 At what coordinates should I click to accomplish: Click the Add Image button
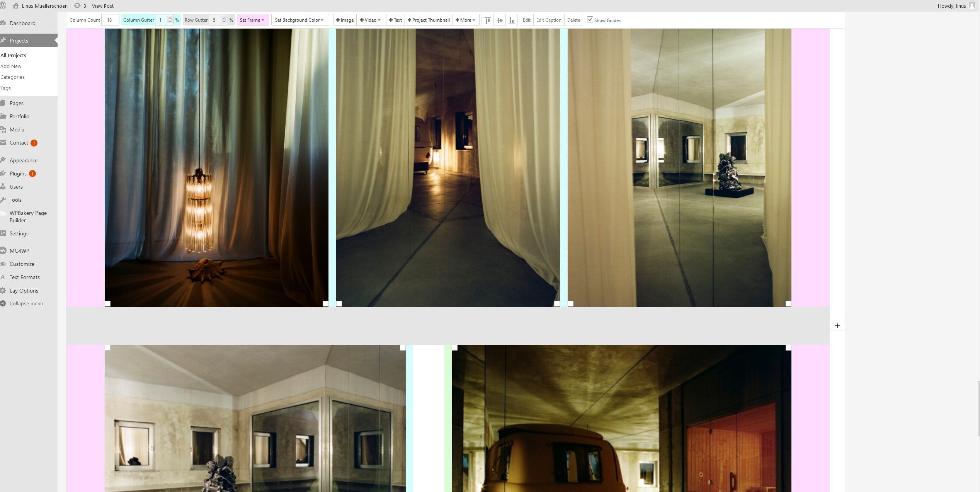point(345,20)
